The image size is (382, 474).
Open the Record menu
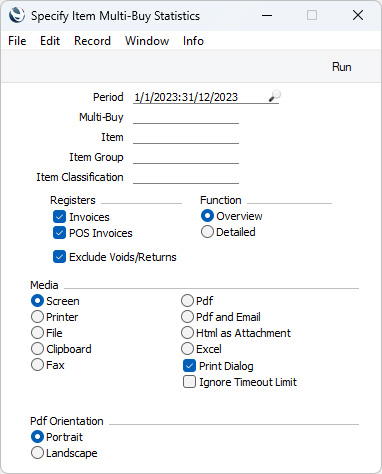(92, 41)
